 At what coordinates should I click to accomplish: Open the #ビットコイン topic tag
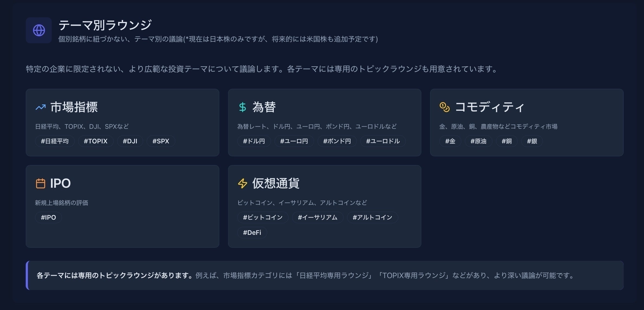click(x=262, y=217)
